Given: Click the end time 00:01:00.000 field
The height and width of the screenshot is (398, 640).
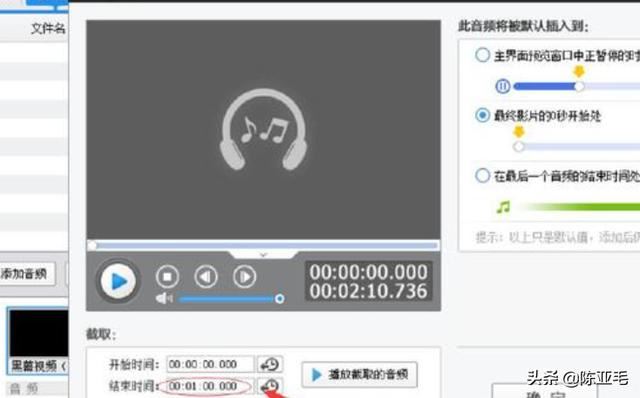Looking at the screenshot, I should tap(210, 386).
